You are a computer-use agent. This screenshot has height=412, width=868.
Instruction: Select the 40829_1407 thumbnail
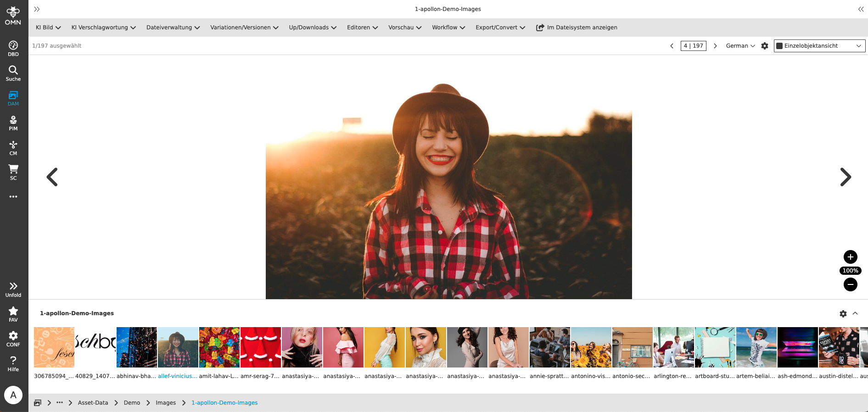click(95, 347)
